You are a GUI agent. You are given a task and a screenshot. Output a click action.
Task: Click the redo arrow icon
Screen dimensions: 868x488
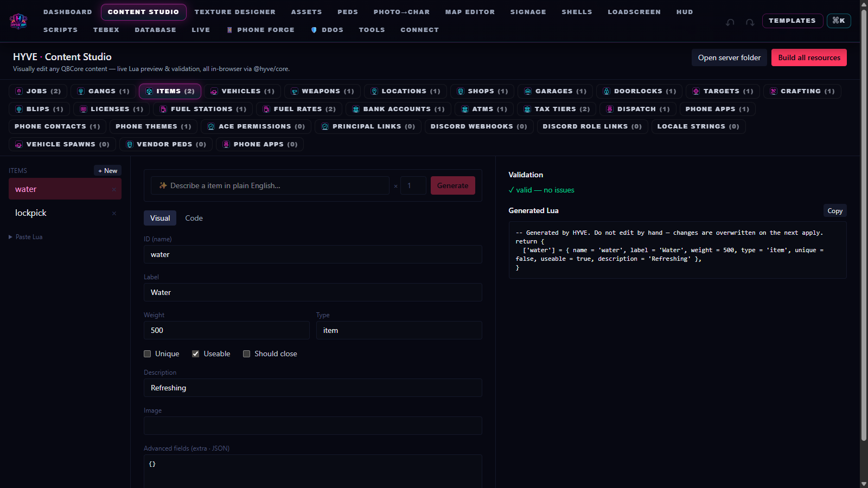(750, 22)
